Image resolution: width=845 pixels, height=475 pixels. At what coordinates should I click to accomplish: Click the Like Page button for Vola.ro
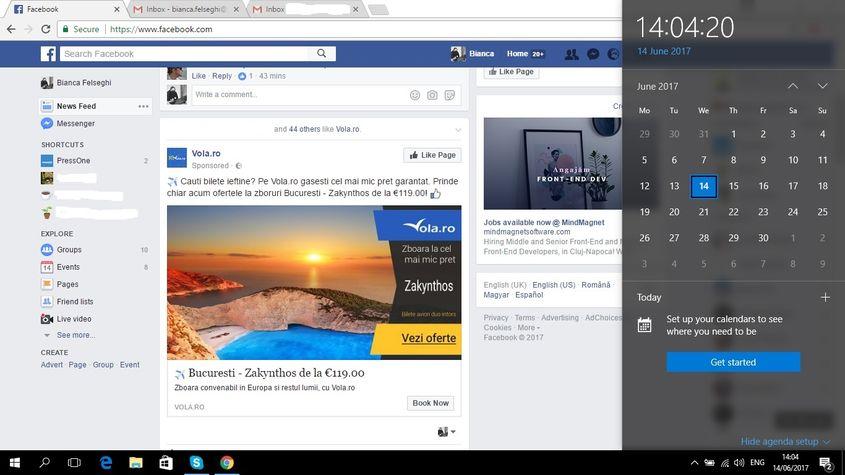coord(432,155)
